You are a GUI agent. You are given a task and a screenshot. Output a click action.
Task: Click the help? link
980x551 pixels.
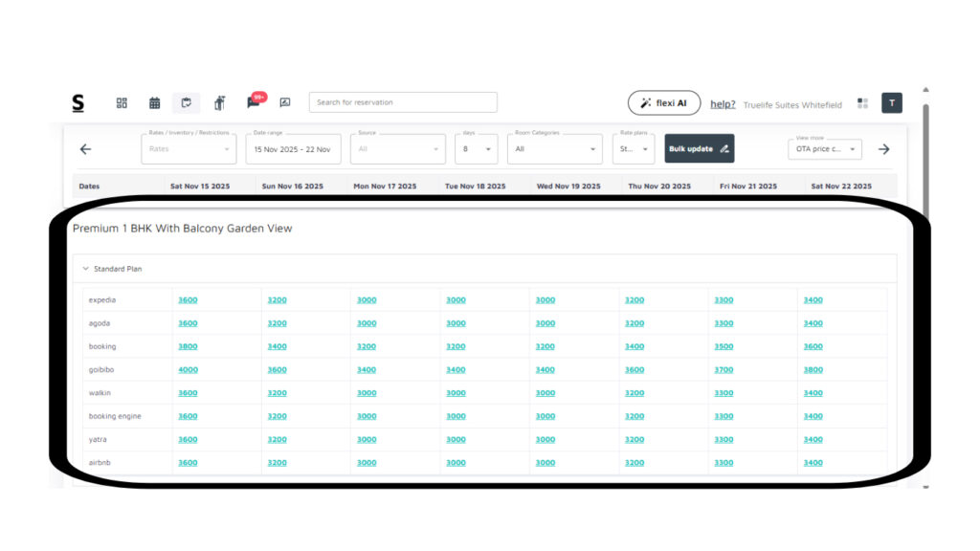pos(723,104)
